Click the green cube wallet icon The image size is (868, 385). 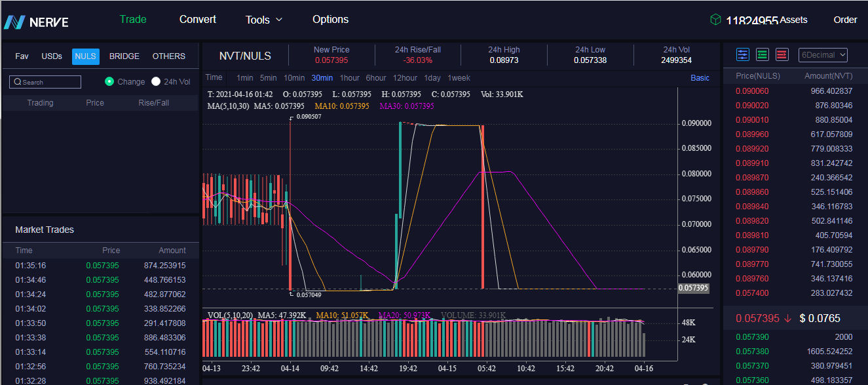point(715,20)
